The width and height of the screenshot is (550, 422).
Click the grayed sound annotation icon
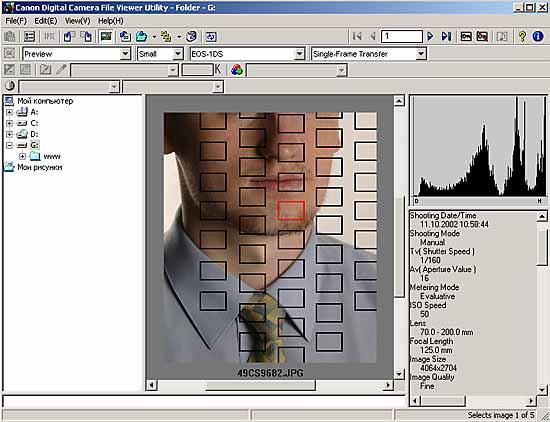tap(502, 36)
